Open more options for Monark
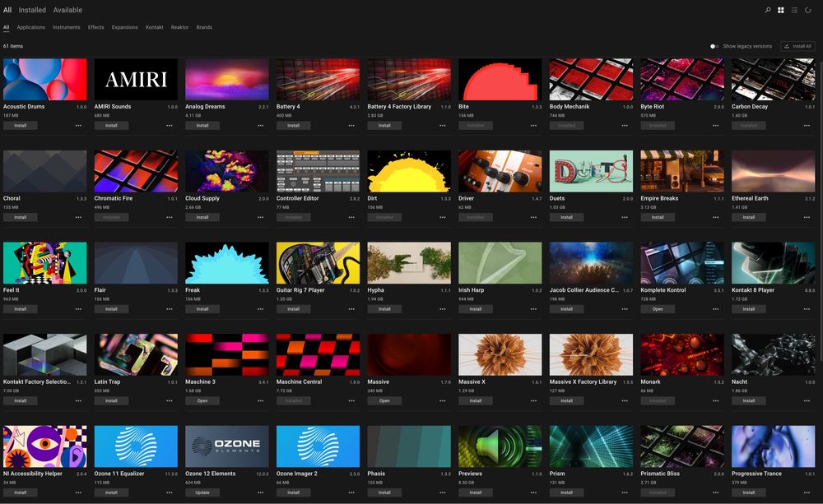The height and width of the screenshot is (504, 823). (716, 401)
